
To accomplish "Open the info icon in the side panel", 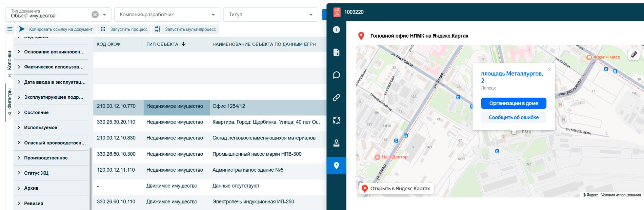I will [336, 30].
